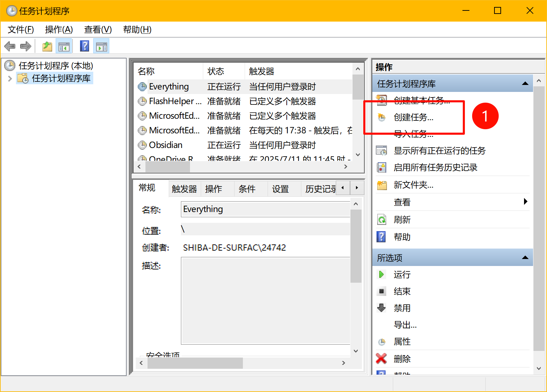This screenshot has height=392, width=547.
Task: Click the green 运行 play icon
Action: coord(381,275)
